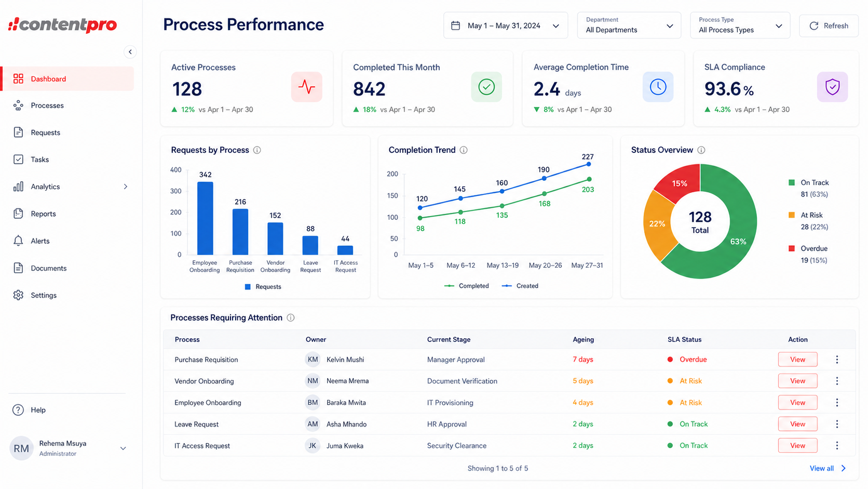The height and width of the screenshot is (489, 868).
Task: Open more options for Employee Onboarding row
Action: point(837,403)
